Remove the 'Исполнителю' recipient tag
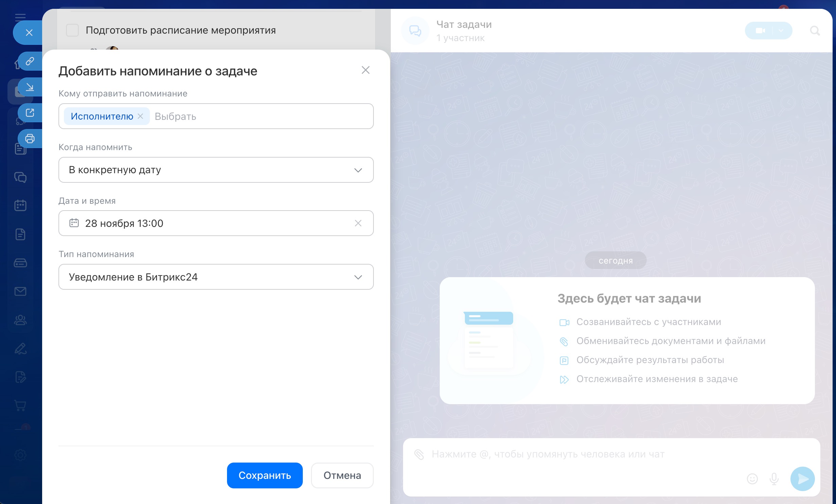836x504 pixels. pyautogui.click(x=140, y=116)
